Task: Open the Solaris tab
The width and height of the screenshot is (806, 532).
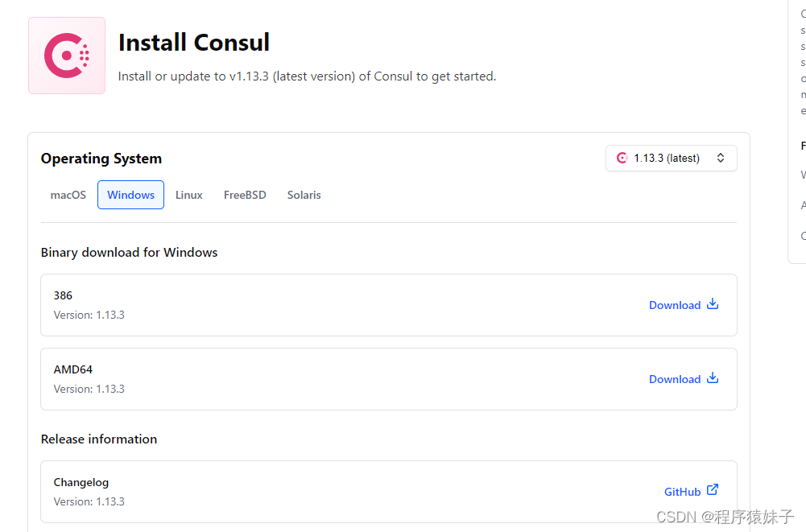Action: point(304,195)
